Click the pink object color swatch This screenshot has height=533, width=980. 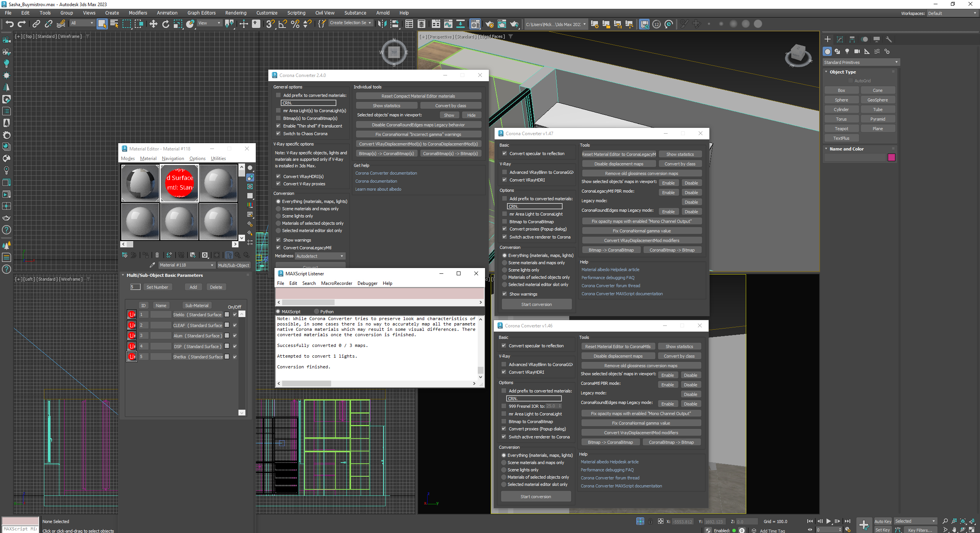tap(892, 157)
